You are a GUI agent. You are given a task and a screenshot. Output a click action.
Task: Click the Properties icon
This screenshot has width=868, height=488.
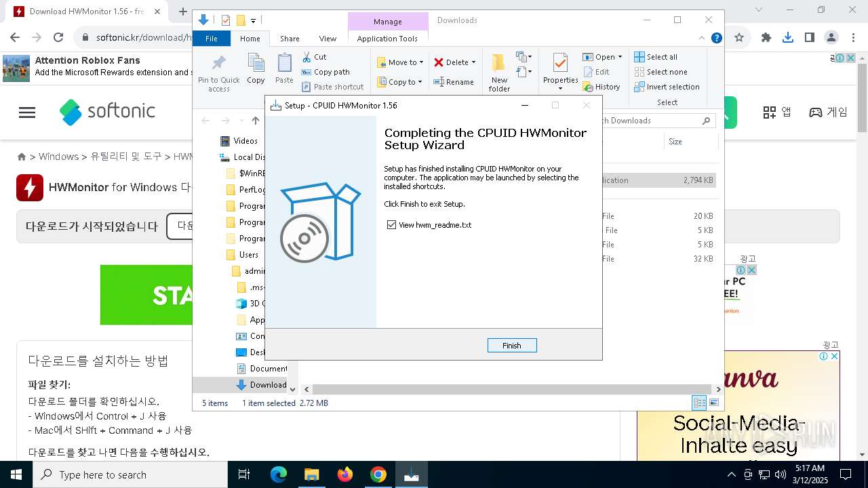(560, 64)
